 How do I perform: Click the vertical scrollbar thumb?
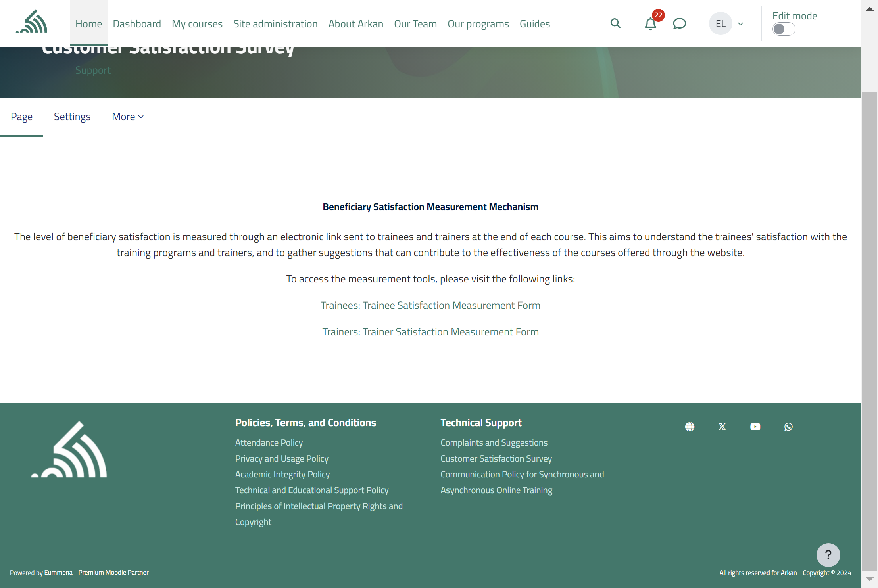pos(870,331)
